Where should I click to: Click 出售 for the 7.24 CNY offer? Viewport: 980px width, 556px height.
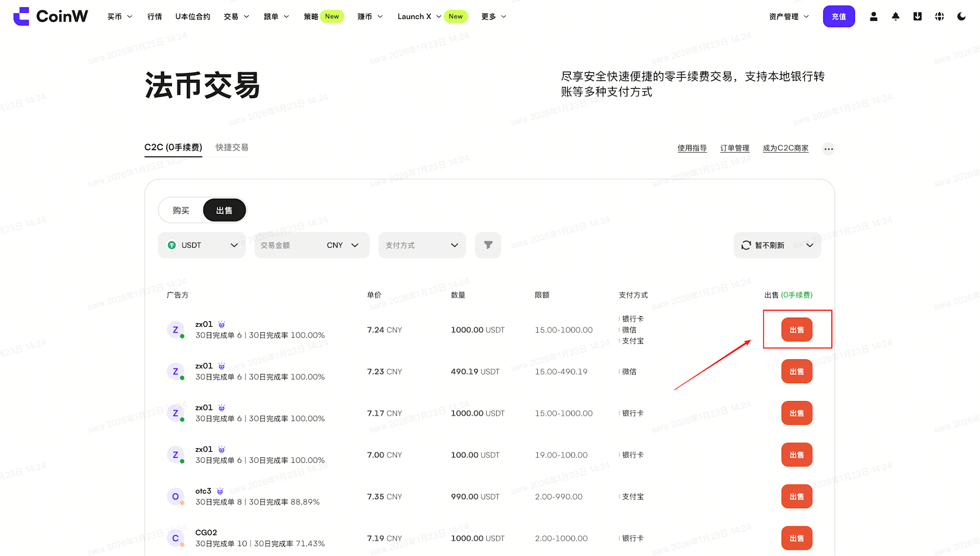(x=796, y=330)
